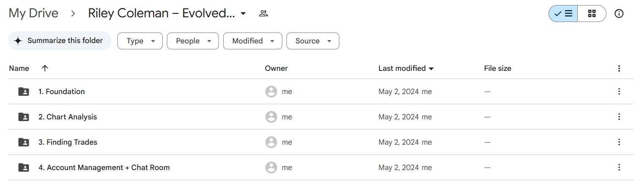Click the shared folder people icon

pos(263,14)
